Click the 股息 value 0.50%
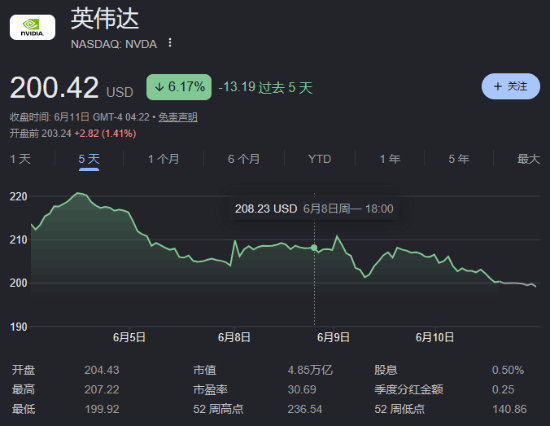Viewport: 550px width, 426px height. (508, 370)
